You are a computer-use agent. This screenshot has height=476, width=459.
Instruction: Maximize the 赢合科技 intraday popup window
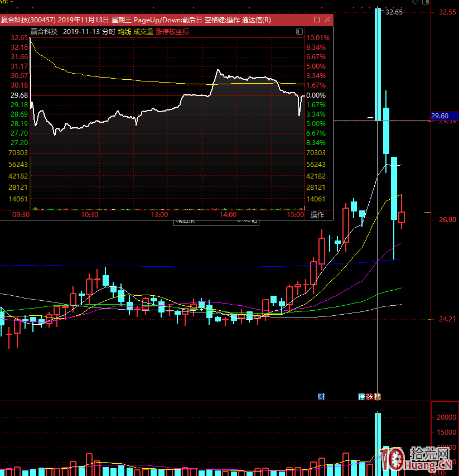[317, 20]
